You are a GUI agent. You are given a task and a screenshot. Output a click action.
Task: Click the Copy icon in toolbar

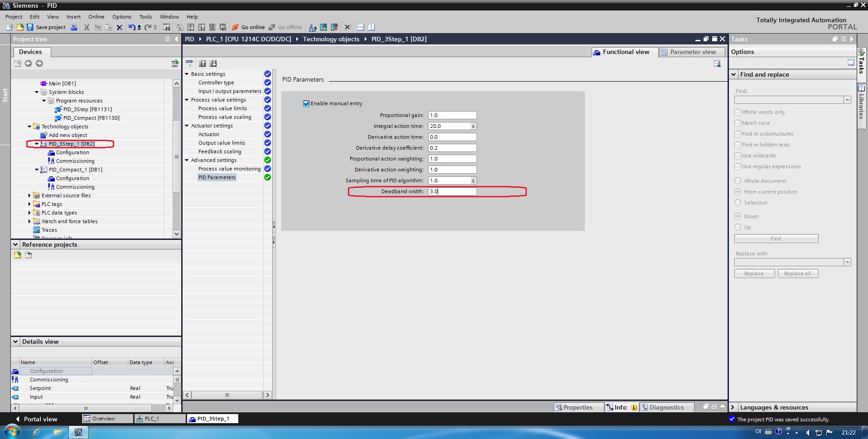point(97,27)
